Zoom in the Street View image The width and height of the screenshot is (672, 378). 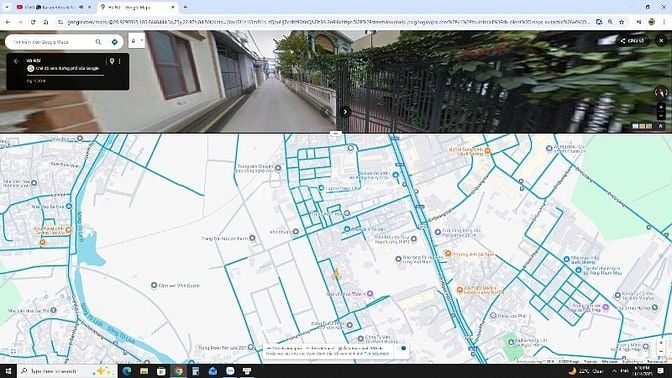661,107
